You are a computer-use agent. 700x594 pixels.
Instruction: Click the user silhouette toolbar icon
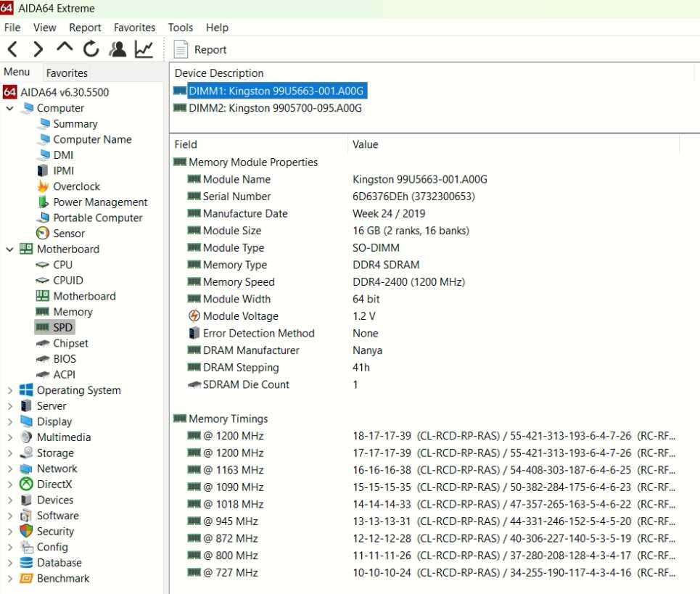click(x=118, y=49)
